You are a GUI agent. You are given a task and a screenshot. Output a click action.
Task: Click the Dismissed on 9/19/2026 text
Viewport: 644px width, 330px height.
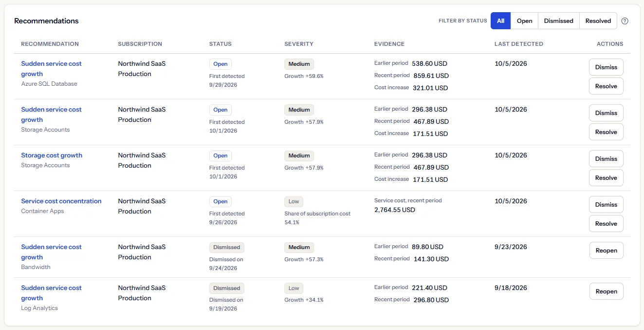226,304
